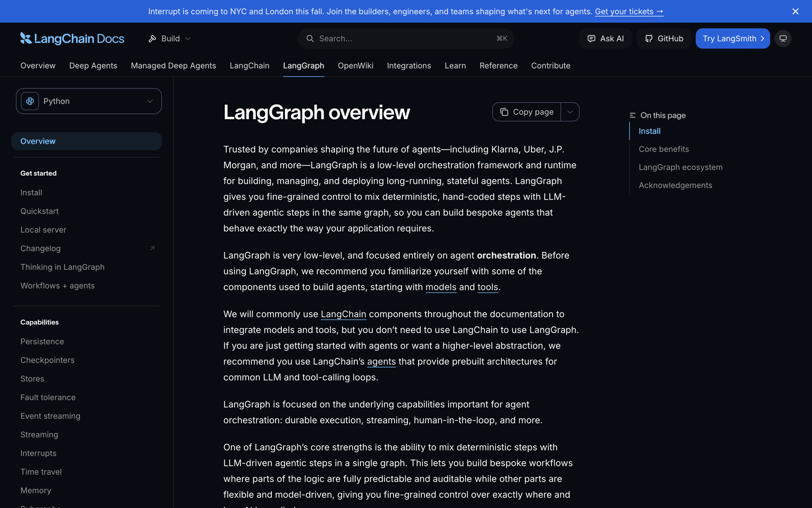Image resolution: width=812 pixels, height=508 pixels.
Task: Click the Ask AI chat icon
Action: pyautogui.click(x=591, y=39)
